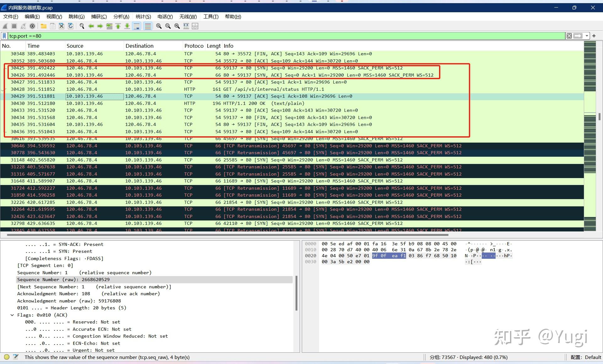Open the capture options gear icon
Viewport: 603px width, 364px height.
click(32, 26)
